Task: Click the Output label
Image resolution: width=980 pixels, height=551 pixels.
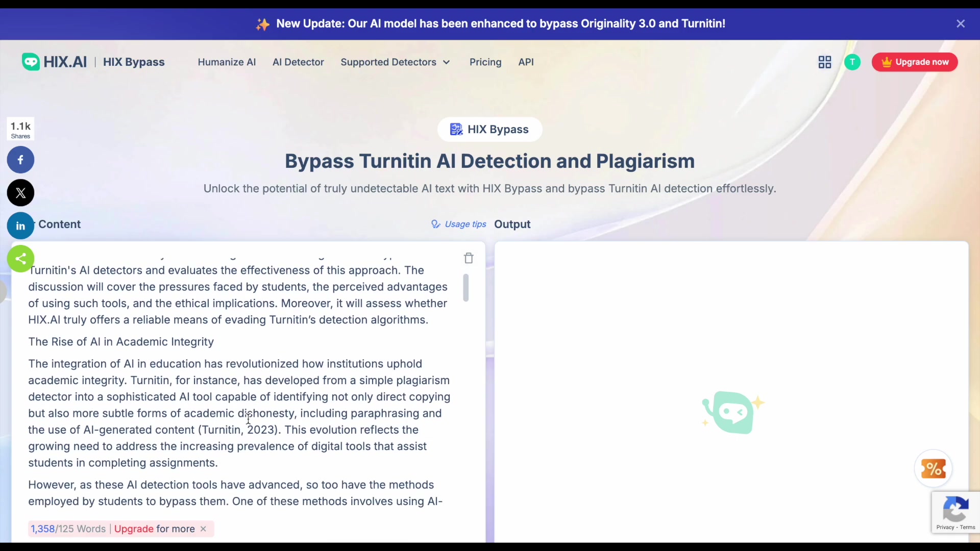Action: point(512,224)
